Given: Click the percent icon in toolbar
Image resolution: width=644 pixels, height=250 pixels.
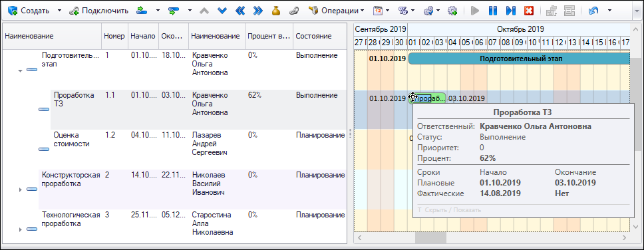Looking at the screenshot, I should click(403, 11).
